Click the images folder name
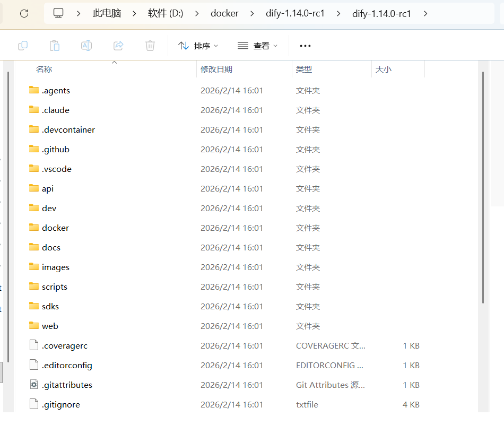The height and width of the screenshot is (425, 504). [x=56, y=267]
